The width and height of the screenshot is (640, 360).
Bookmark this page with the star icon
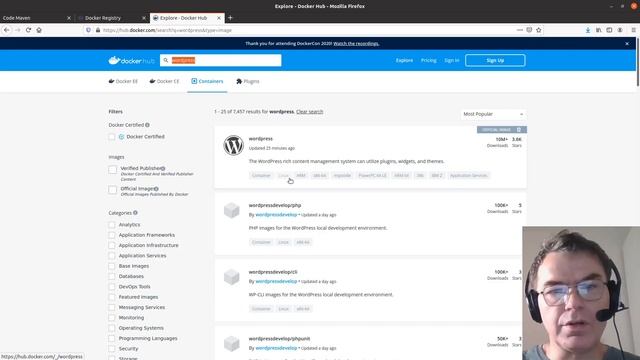pyautogui.click(x=539, y=30)
